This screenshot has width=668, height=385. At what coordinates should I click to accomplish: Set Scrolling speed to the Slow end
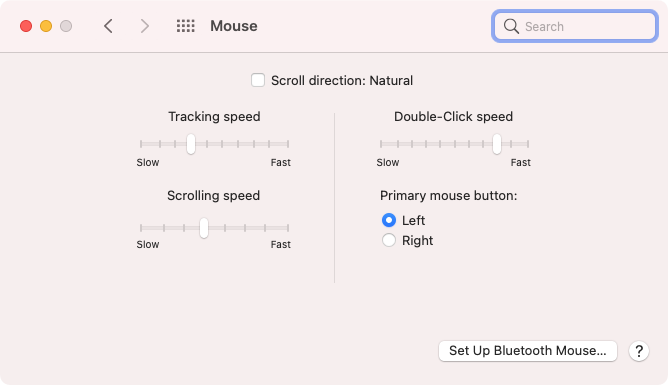[141, 228]
